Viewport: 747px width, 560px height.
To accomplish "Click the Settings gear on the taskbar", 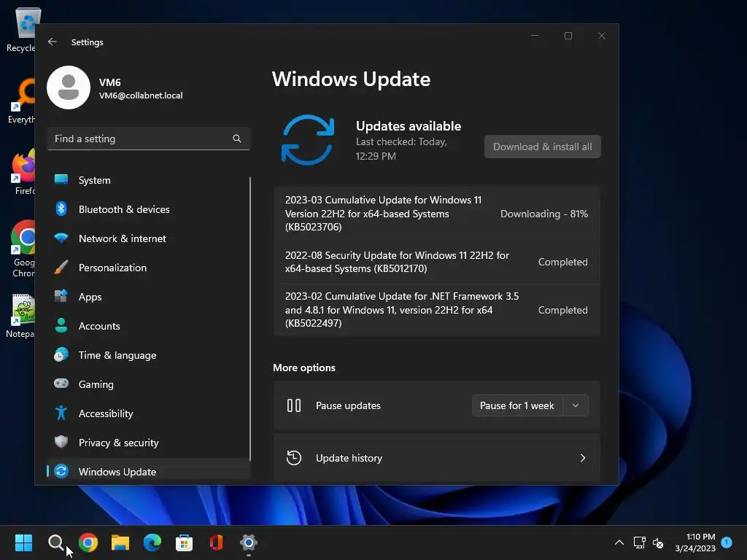I will (x=249, y=542).
